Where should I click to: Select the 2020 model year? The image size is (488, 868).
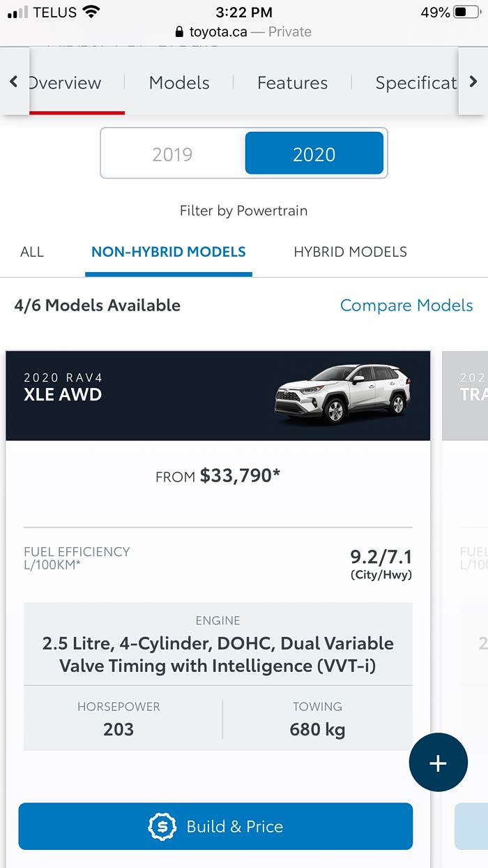pos(314,154)
